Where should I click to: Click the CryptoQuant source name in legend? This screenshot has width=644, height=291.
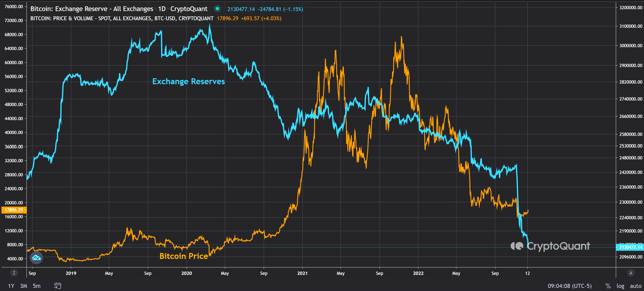coord(189,9)
